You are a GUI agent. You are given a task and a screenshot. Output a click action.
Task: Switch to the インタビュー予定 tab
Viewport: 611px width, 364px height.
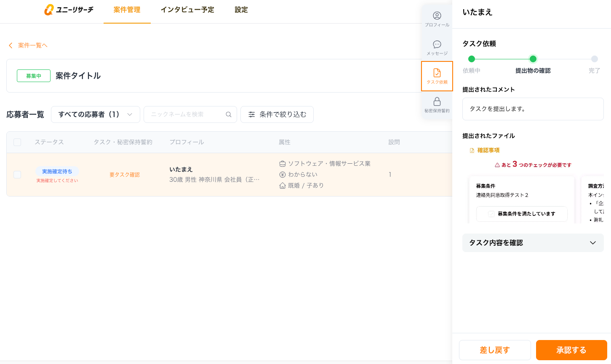[x=187, y=10]
